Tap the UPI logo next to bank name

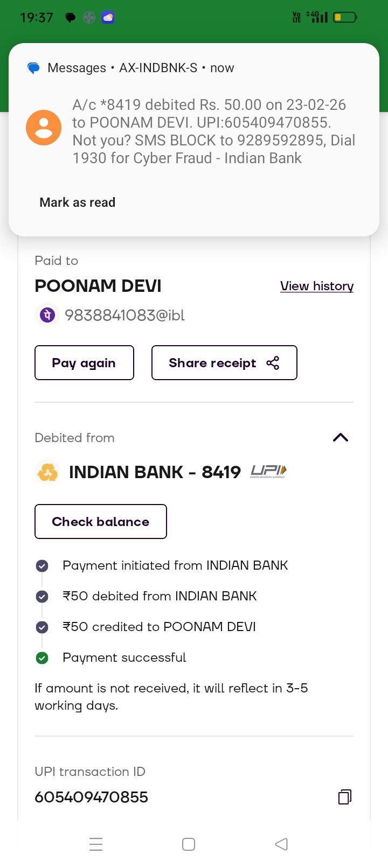tap(268, 472)
